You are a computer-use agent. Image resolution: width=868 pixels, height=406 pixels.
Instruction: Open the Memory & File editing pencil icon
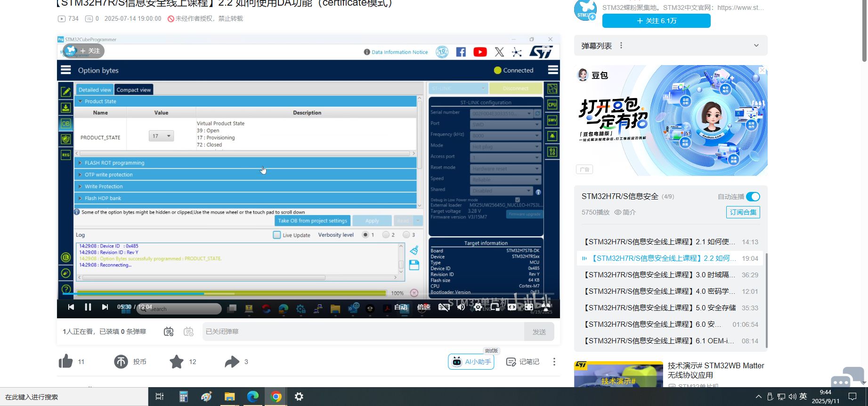pos(66,91)
